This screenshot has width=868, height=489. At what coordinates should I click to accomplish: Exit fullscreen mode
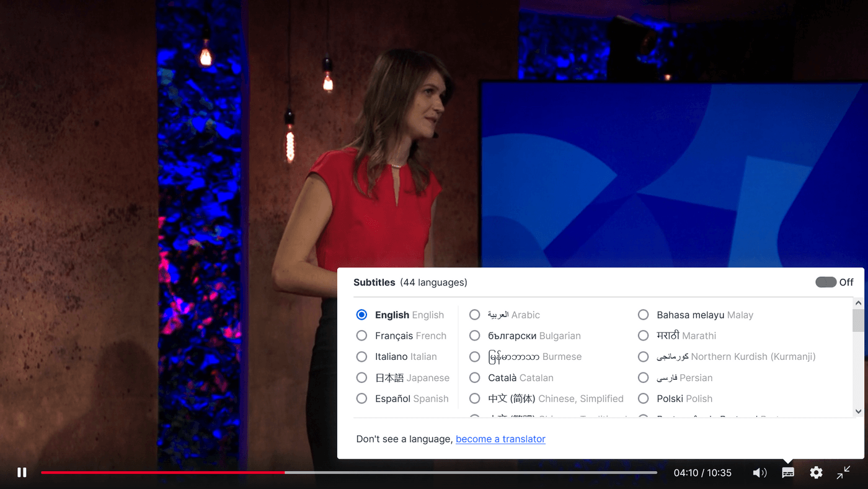[x=843, y=472]
